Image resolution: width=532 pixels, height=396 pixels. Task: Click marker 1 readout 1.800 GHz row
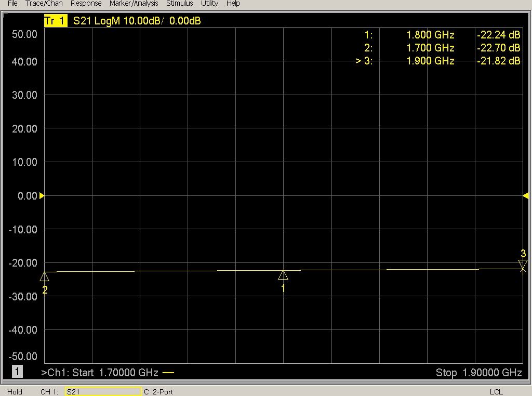point(442,35)
